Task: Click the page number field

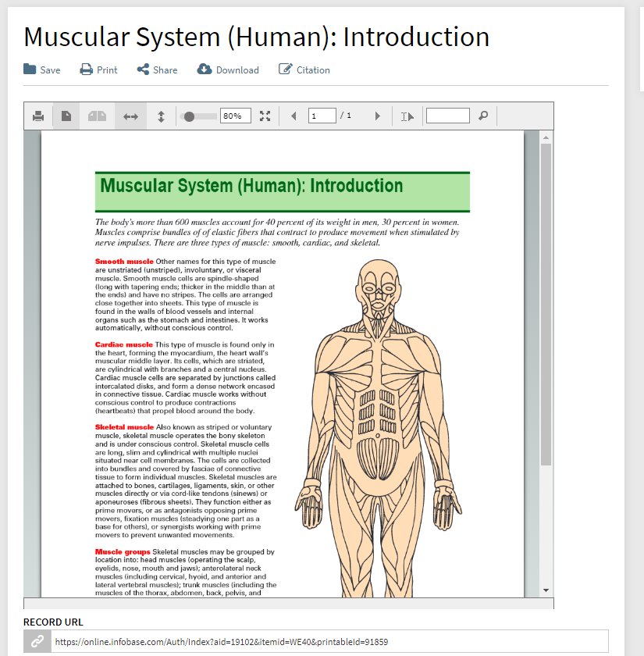Action: (322, 116)
